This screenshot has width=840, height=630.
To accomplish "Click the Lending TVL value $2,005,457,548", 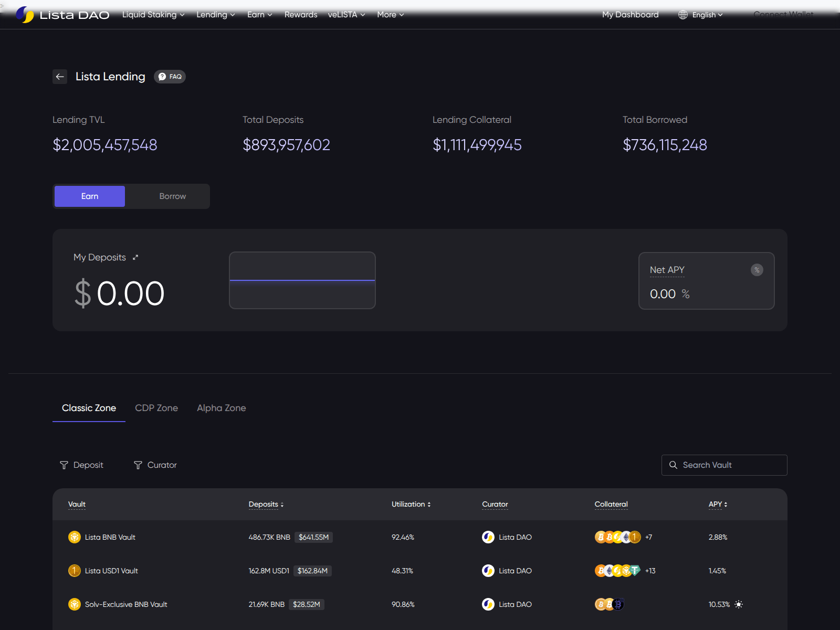I will tap(105, 145).
